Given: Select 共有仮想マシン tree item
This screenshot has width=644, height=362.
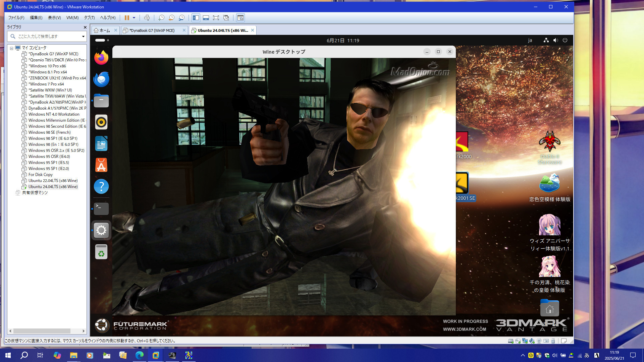Looking at the screenshot, I should (x=32, y=193).
